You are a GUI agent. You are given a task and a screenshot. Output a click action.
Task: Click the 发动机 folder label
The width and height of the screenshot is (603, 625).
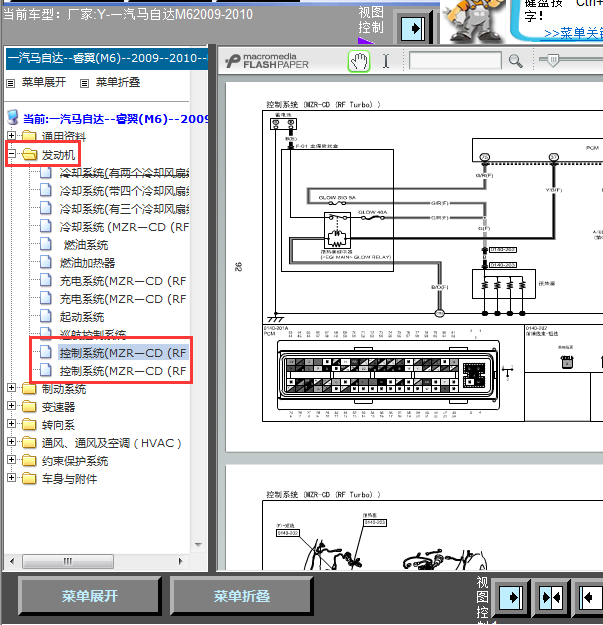(x=58, y=155)
